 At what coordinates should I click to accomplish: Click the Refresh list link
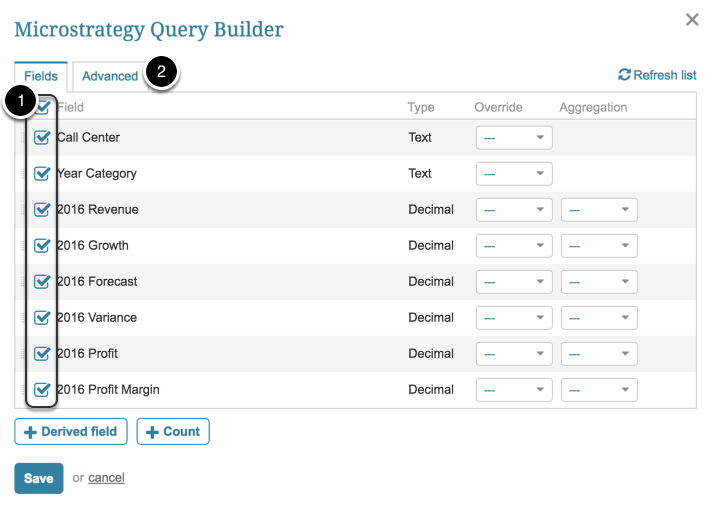click(657, 75)
